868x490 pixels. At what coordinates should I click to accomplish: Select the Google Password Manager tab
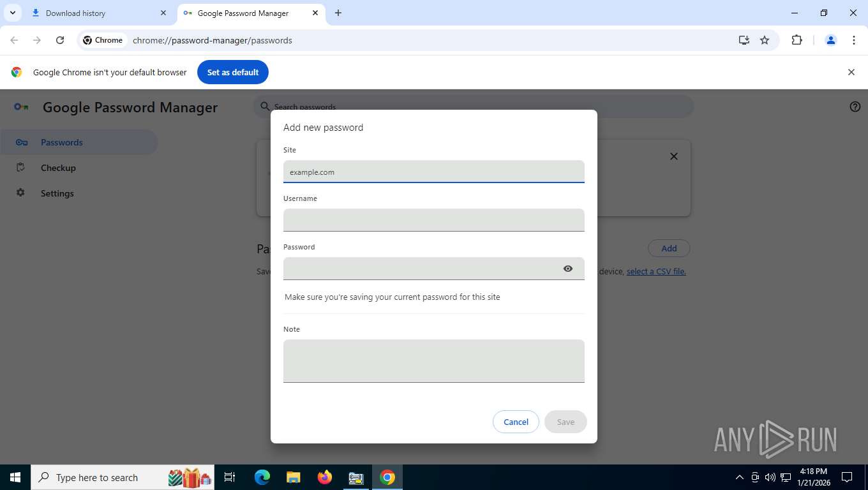250,13
